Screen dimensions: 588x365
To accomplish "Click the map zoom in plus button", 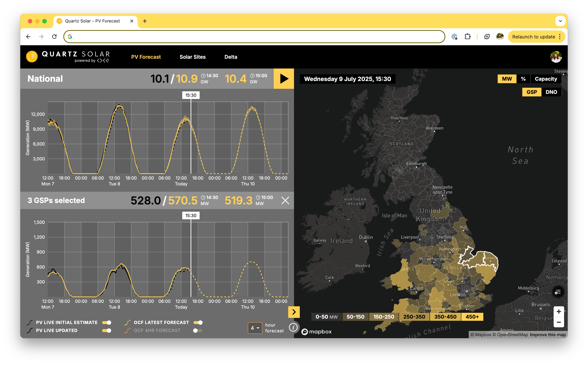I will pos(559,311).
